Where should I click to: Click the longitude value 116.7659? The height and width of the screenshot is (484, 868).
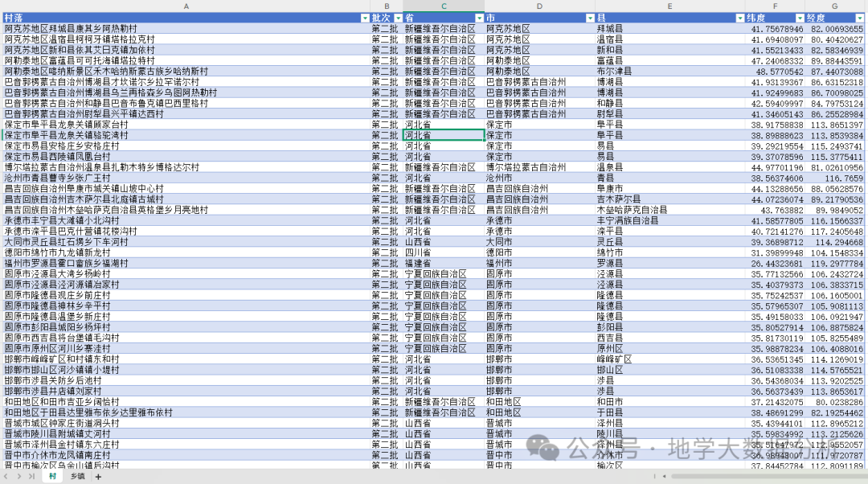(834, 178)
